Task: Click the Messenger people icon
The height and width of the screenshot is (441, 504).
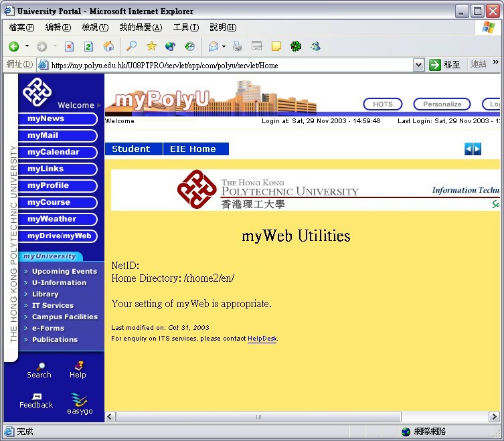Action: coord(315,47)
